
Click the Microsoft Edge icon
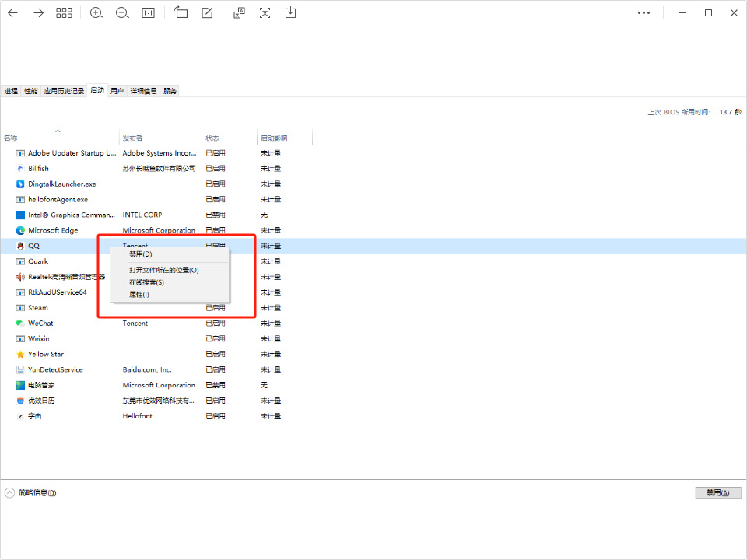pyautogui.click(x=20, y=230)
